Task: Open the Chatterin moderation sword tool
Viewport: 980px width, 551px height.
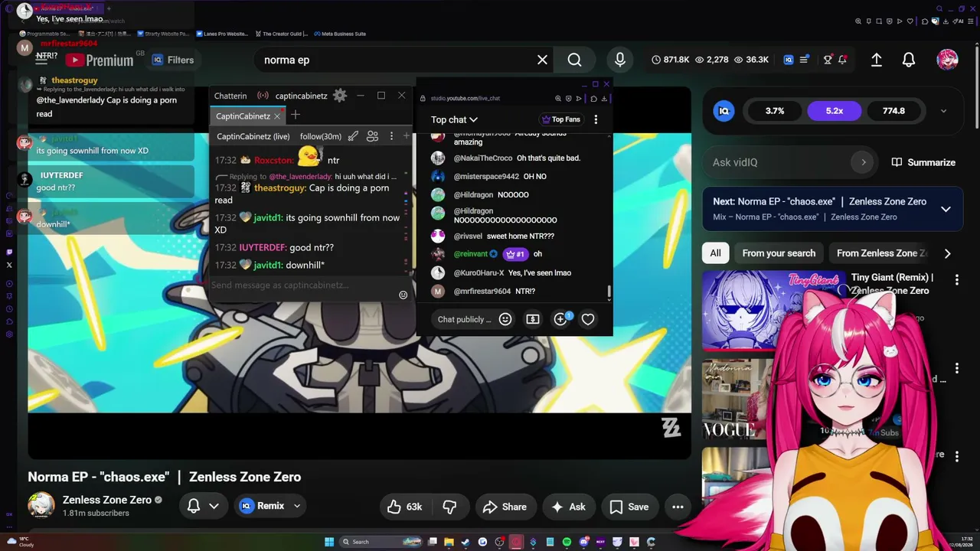Action: click(x=353, y=136)
